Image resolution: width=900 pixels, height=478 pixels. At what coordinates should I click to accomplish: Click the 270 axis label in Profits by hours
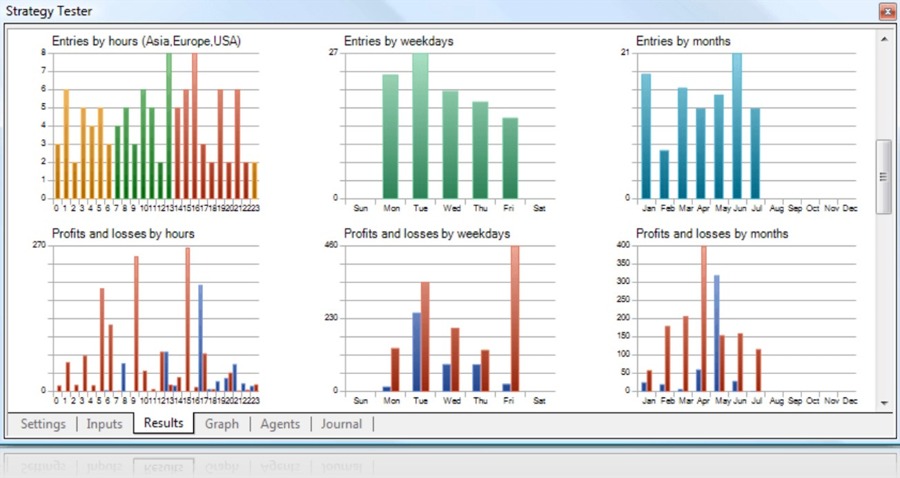pyautogui.click(x=39, y=245)
